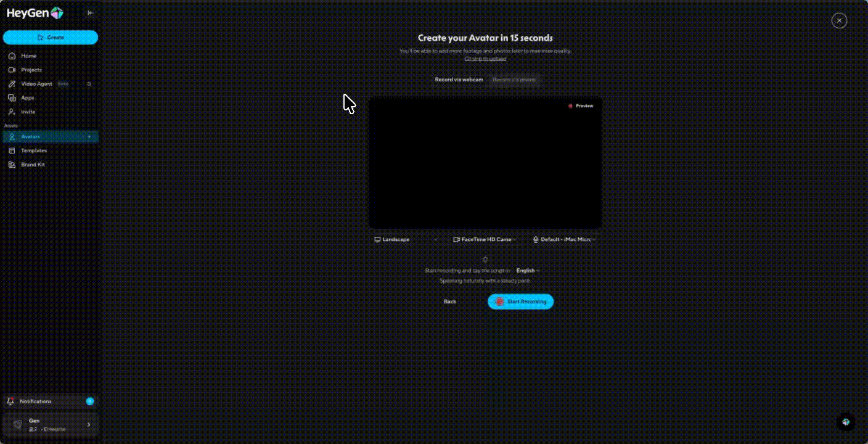Switch to Record via phone
Image resolution: width=868 pixels, height=444 pixels.
[514, 80]
